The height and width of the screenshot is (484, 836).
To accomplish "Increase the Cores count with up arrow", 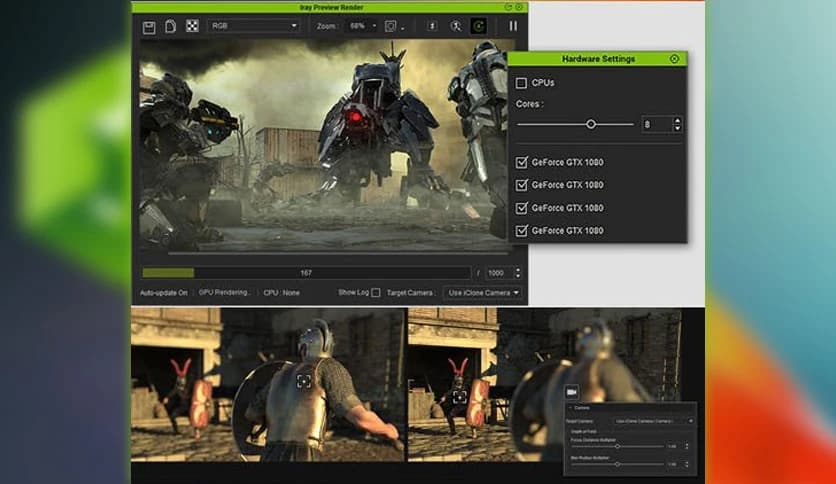I will [677, 120].
